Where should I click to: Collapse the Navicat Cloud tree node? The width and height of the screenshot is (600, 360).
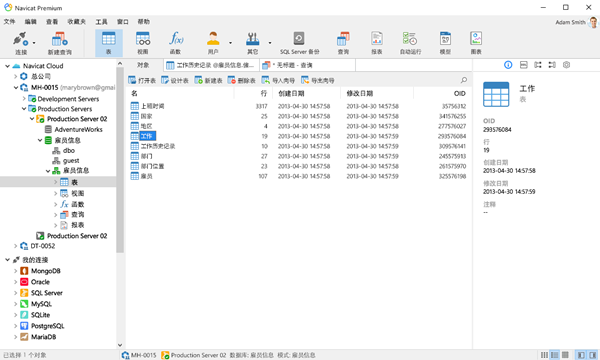pos(7,66)
